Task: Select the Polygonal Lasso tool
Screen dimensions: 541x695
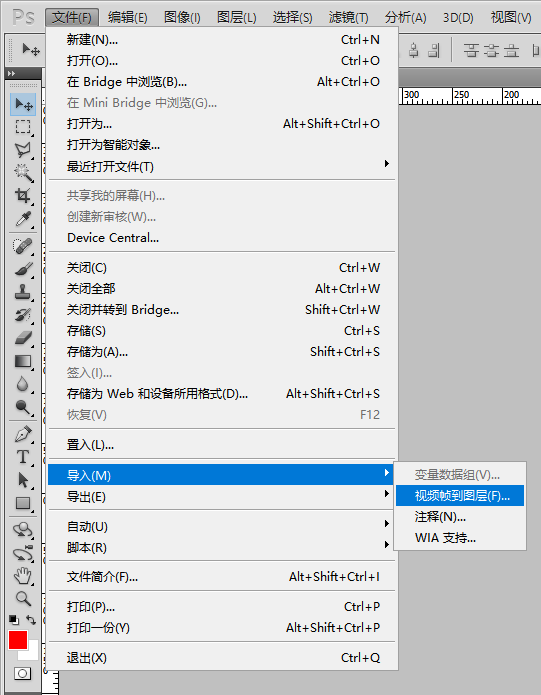Action: pos(23,150)
